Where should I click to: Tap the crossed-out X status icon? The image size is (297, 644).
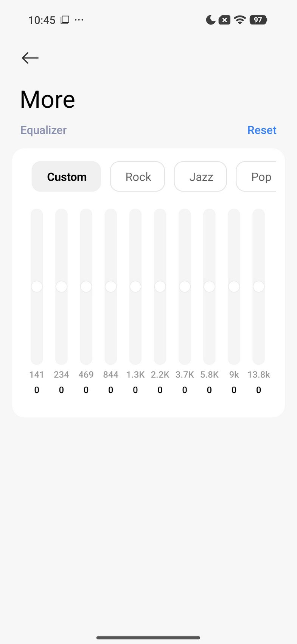[x=225, y=20]
